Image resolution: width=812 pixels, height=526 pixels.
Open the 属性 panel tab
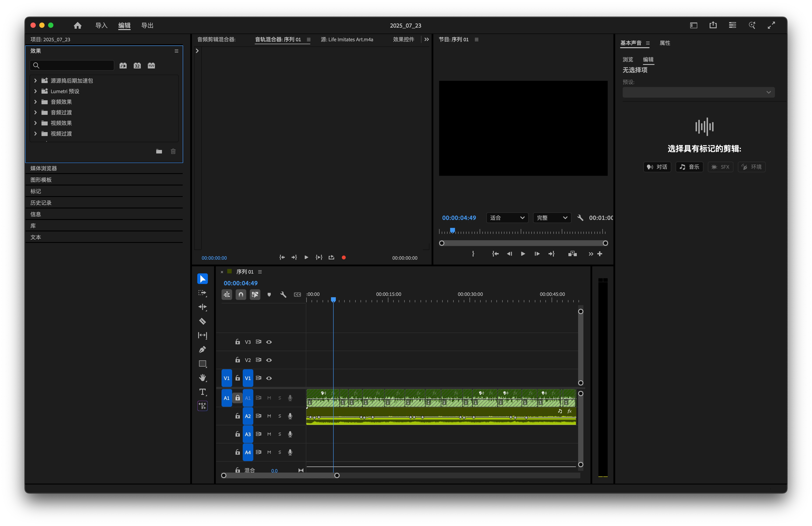coord(665,43)
